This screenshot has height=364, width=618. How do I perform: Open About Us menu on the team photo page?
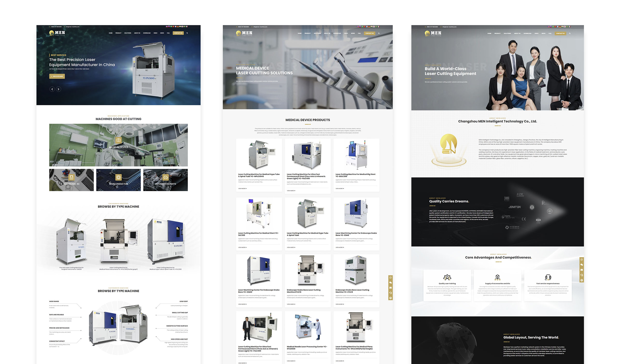[x=517, y=33]
